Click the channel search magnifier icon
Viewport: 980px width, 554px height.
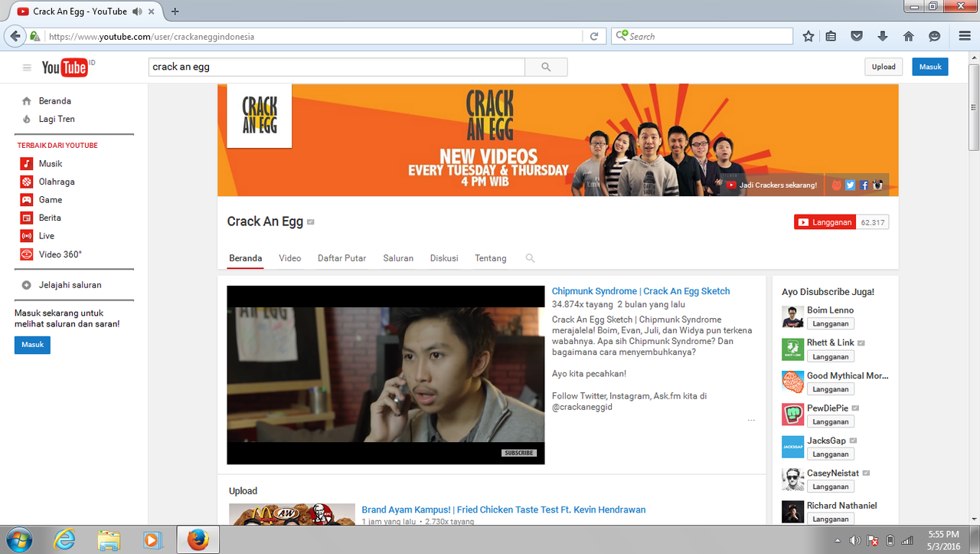(x=530, y=258)
